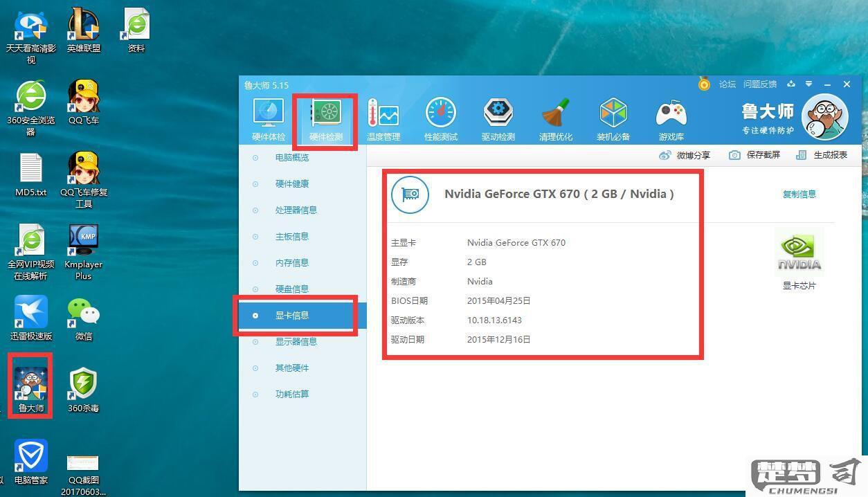This screenshot has height=497, width=868.
Task: Select 显示器信息 in sidebar
Action: 296,342
